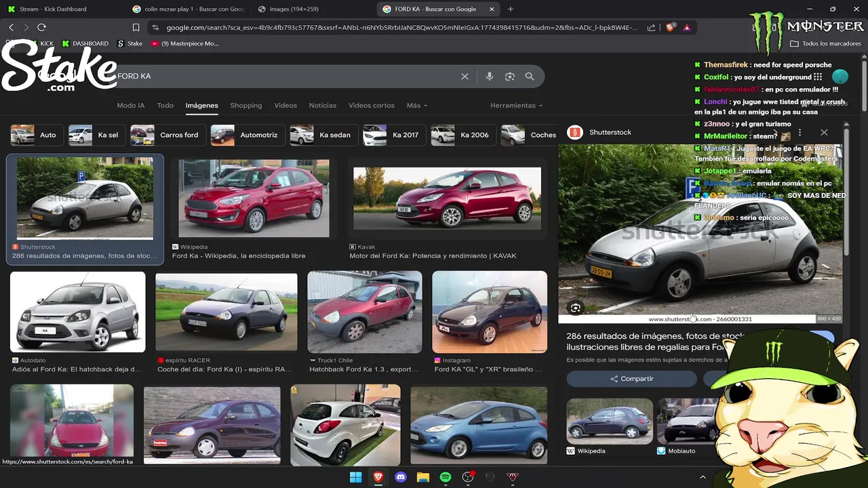This screenshot has height=488, width=868.
Task: Open Spotify from taskbar
Action: pos(445,477)
